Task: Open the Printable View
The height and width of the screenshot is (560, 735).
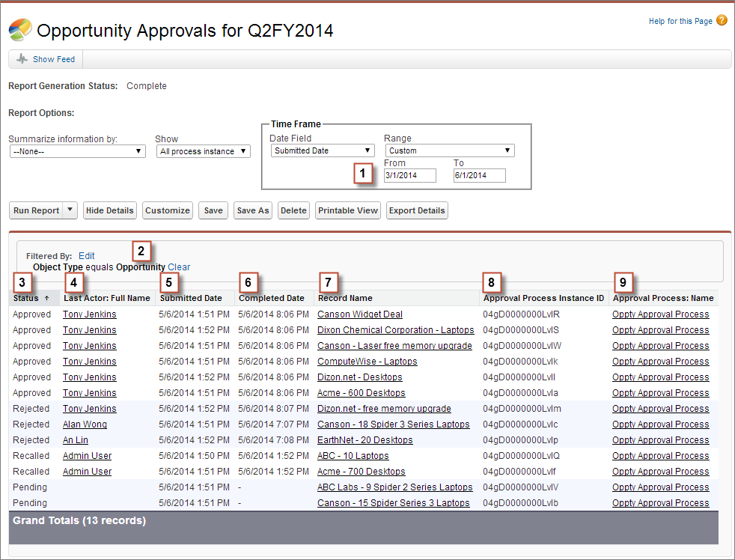Action: tap(348, 210)
